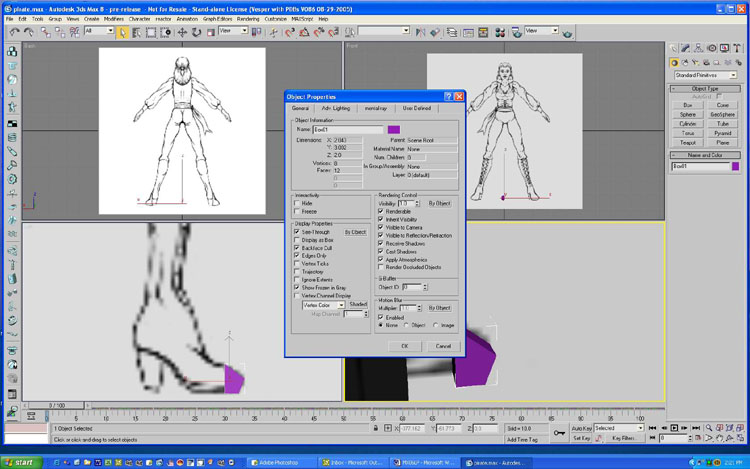750x469 pixels.
Task: Click the purple object color swatch in dialog
Action: pyautogui.click(x=393, y=129)
